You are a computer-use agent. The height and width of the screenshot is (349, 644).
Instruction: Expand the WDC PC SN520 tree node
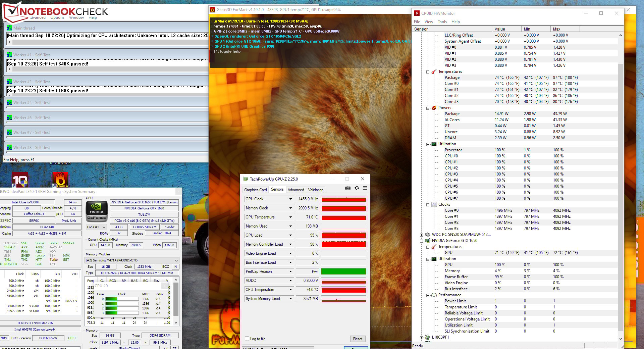pos(422,235)
